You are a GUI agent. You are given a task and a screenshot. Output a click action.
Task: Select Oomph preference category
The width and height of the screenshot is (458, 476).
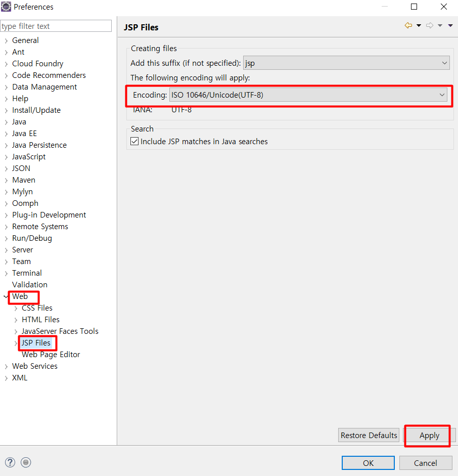coord(25,203)
